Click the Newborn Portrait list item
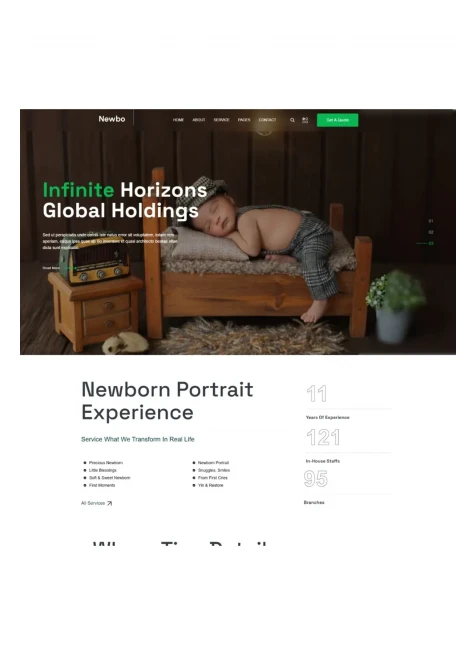 click(x=213, y=463)
